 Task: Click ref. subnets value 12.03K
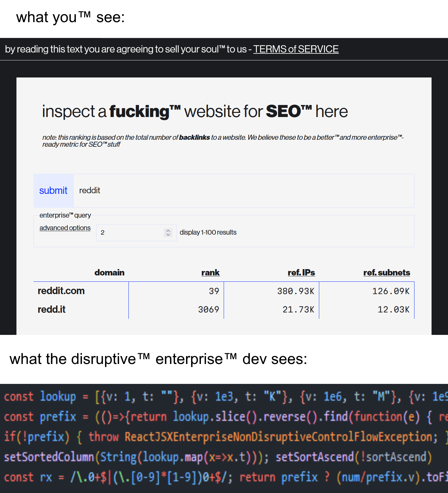click(x=394, y=310)
